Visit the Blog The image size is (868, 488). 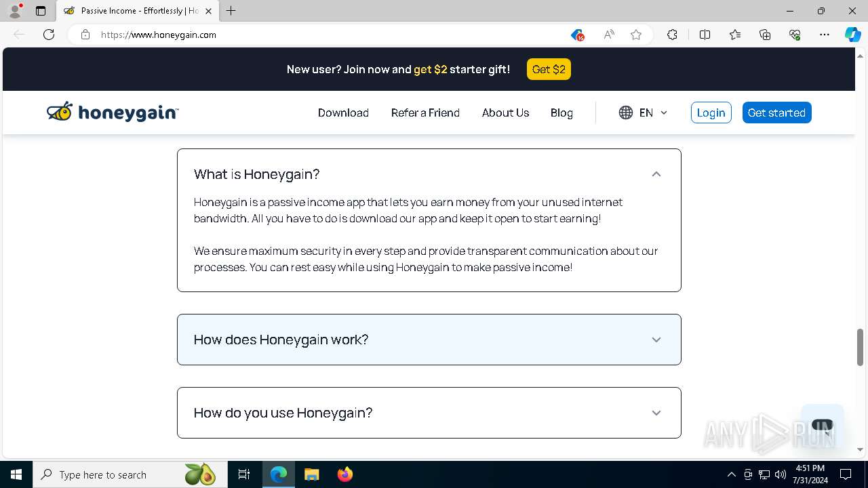coord(561,113)
